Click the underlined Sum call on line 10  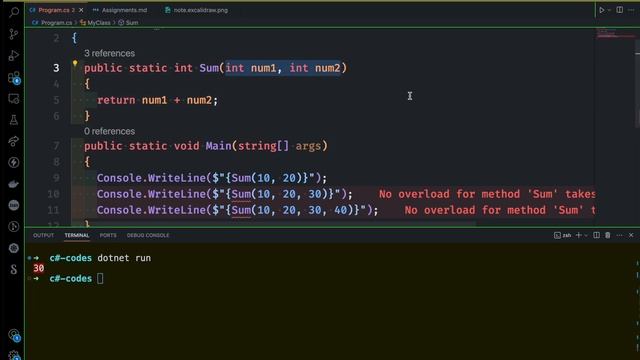tap(241, 194)
